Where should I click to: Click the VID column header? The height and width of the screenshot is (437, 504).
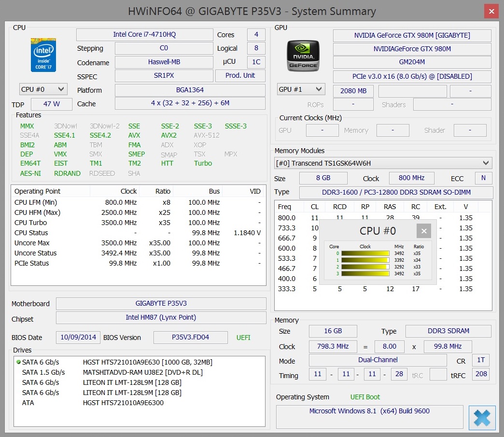point(243,191)
